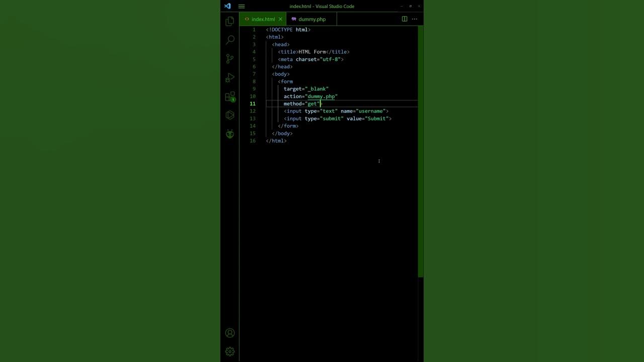Click the hexagon extension icon below Extensions
Viewport: 644px width, 362px height.
click(x=230, y=115)
